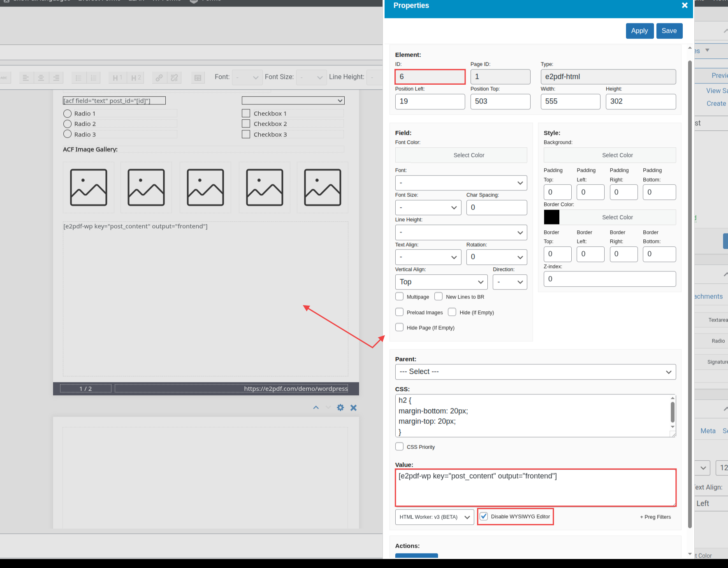Open page settings gear icon below page

click(340, 408)
